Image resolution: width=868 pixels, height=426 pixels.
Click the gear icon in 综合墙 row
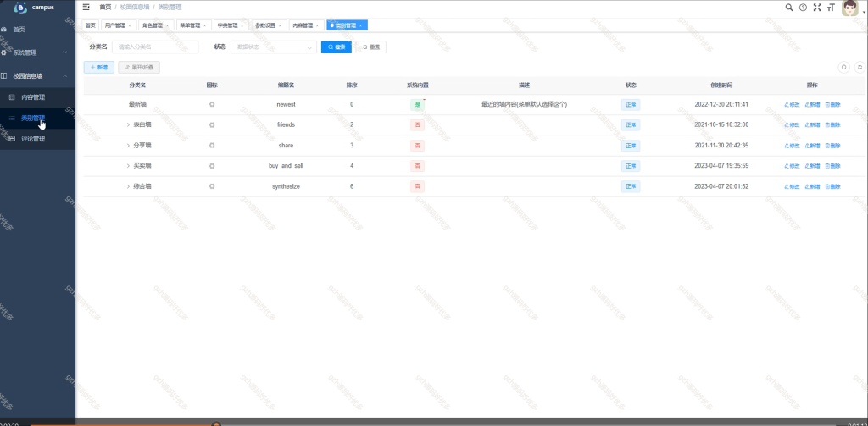[x=211, y=186]
